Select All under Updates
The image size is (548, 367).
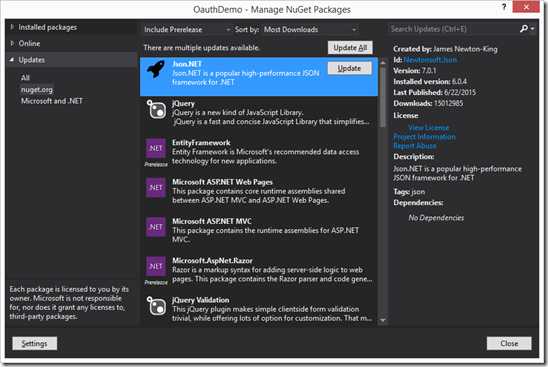click(x=25, y=78)
